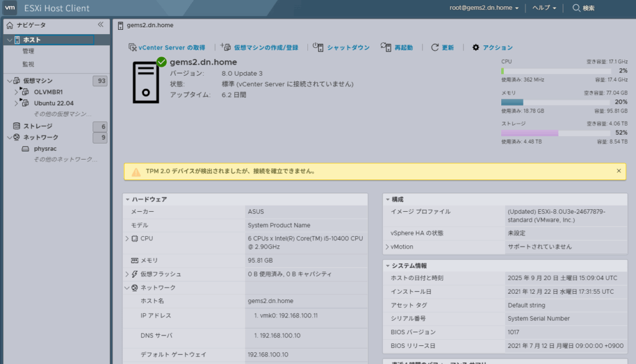Viewport: 636px width, 364px height.
Task: Click the large host server image
Action: 145,83
